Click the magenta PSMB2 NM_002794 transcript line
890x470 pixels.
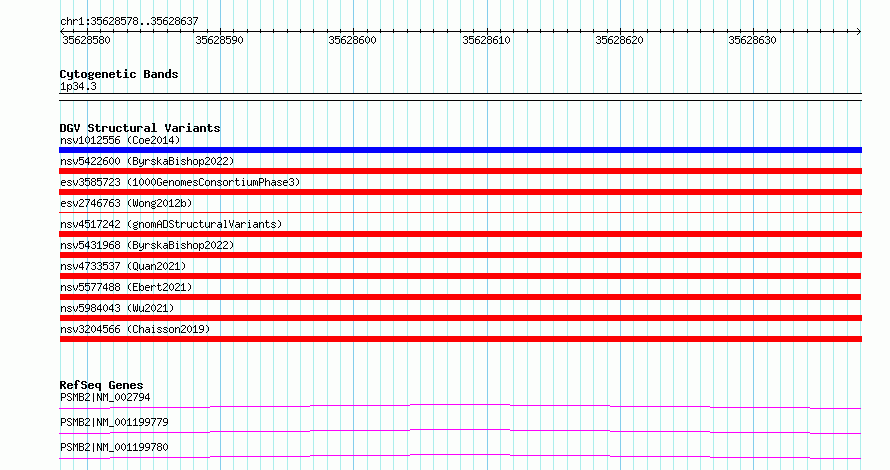pyautogui.click(x=460, y=406)
